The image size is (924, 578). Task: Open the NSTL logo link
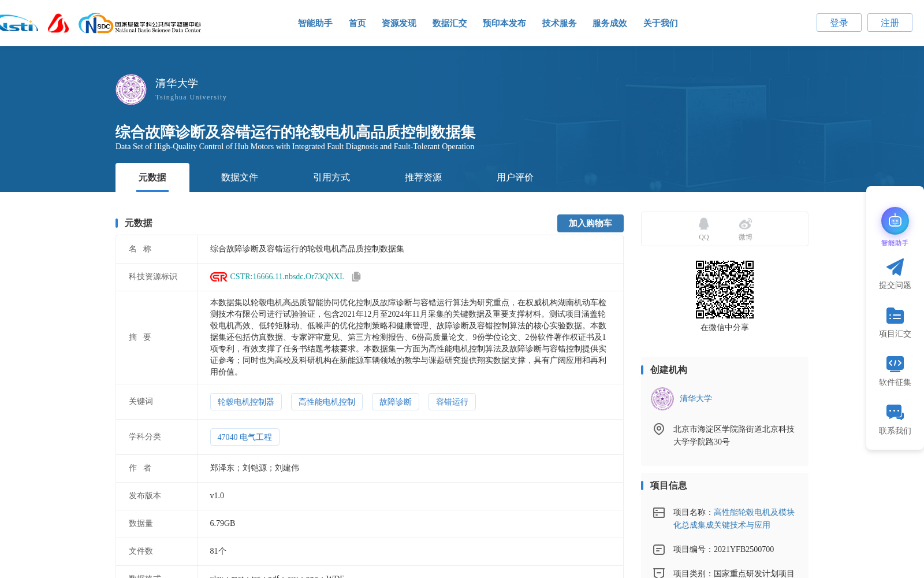(x=18, y=24)
